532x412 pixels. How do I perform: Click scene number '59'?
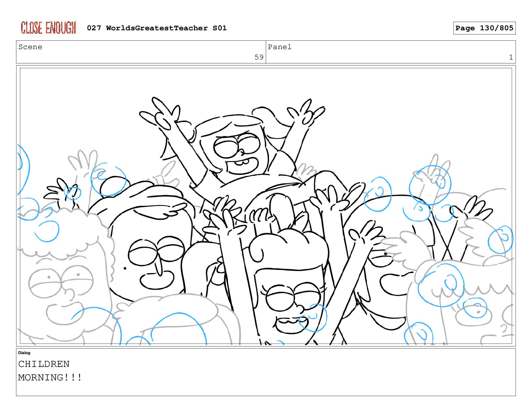coord(259,57)
